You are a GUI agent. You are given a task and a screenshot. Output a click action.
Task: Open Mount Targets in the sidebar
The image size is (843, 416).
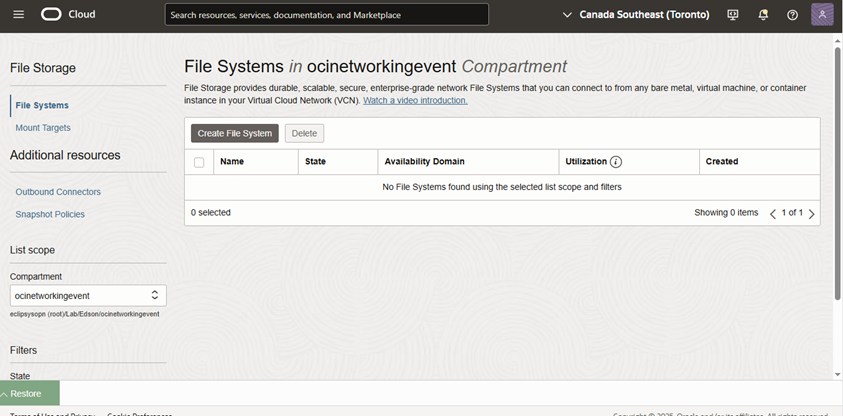pyautogui.click(x=43, y=128)
